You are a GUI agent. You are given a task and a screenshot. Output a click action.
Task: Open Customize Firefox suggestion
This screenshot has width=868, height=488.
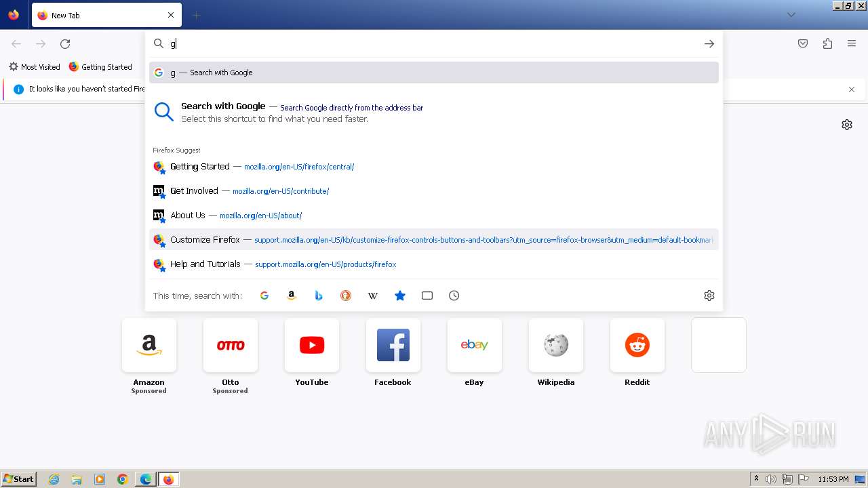[x=434, y=240]
